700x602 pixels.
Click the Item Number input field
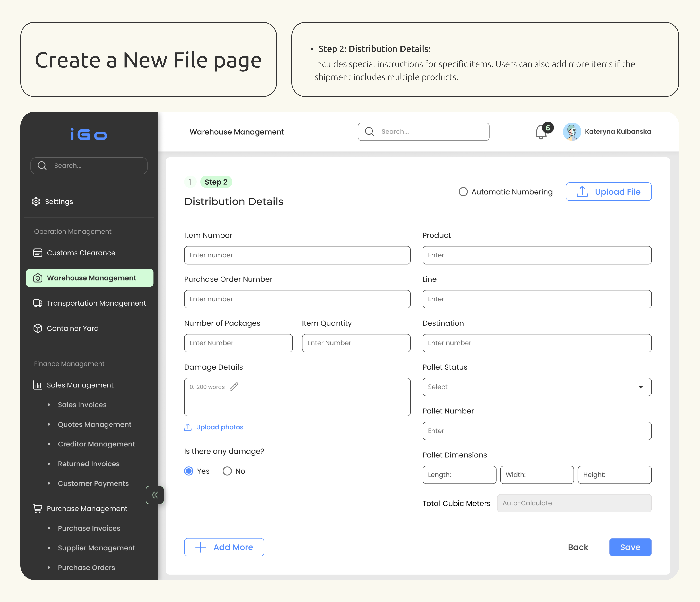(297, 255)
